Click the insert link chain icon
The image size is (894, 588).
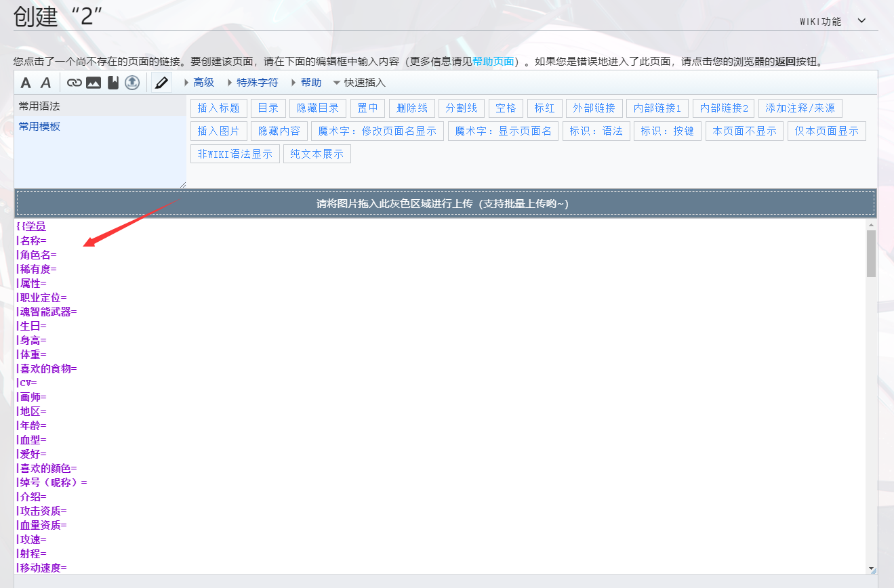click(74, 82)
